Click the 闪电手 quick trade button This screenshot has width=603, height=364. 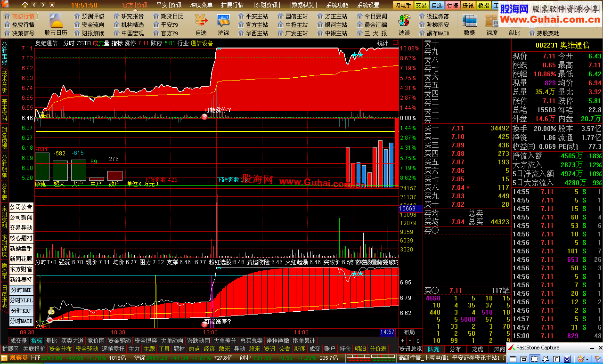(404, 5)
